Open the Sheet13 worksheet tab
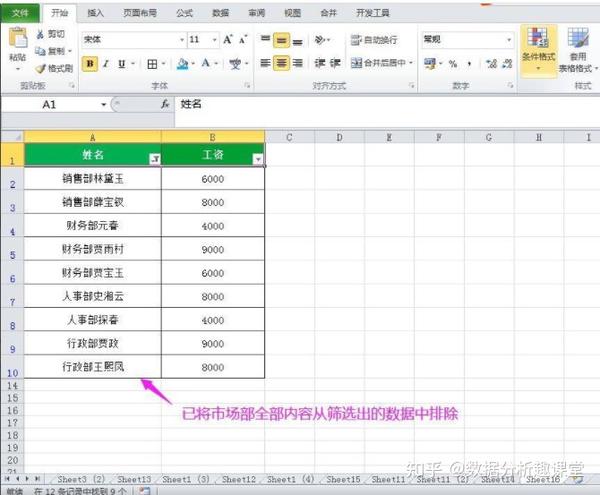The height and width of the screenshot is (495, 600). point(134,479)
